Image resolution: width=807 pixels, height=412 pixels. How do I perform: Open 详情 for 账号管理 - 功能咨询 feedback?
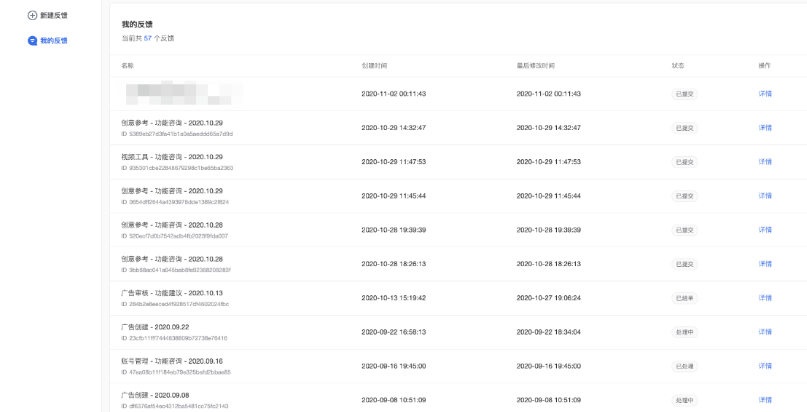[x=765, y=366]
